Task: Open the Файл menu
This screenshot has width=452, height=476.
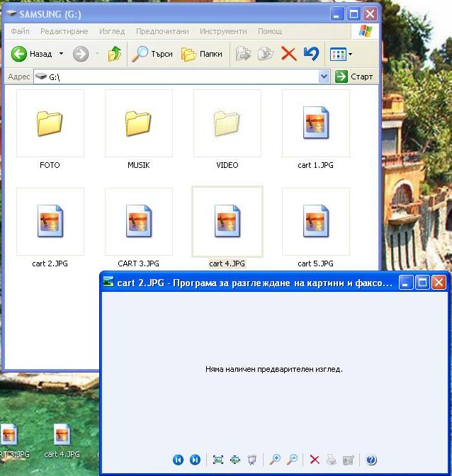Action: (20, 31)
